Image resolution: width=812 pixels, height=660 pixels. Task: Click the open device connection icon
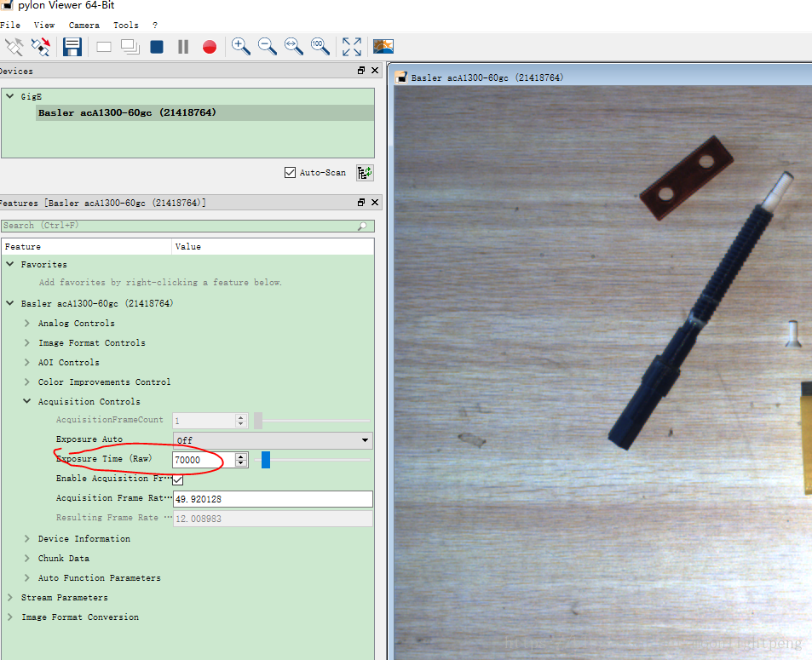click(x=14, y=47)
